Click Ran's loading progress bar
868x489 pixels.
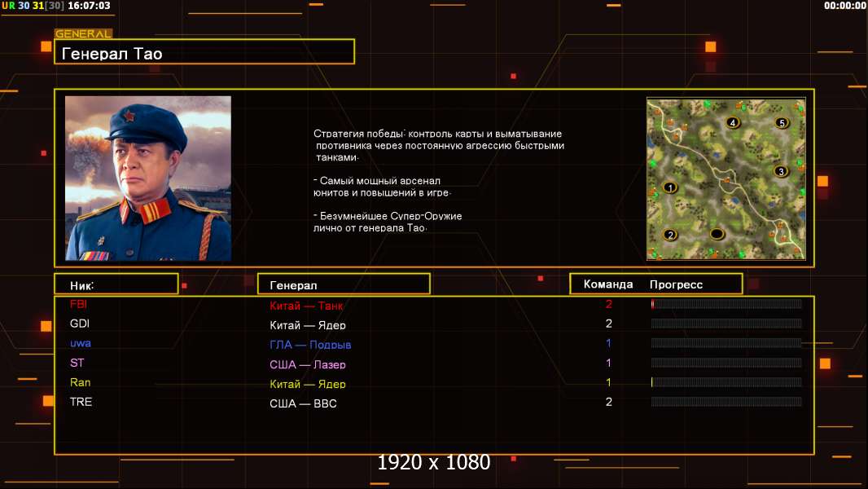(x=726, y=382)
